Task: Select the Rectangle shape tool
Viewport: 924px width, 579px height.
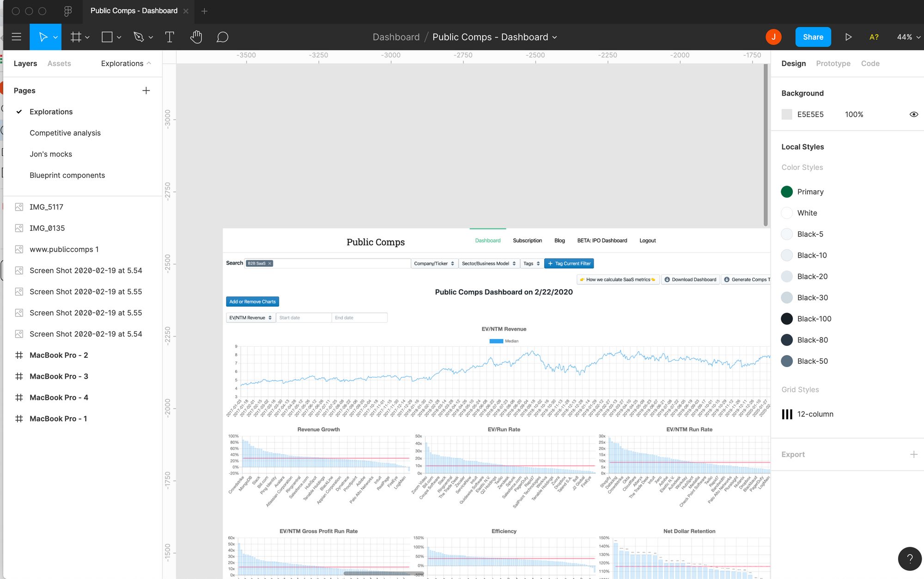Action: tap(107, 37)
